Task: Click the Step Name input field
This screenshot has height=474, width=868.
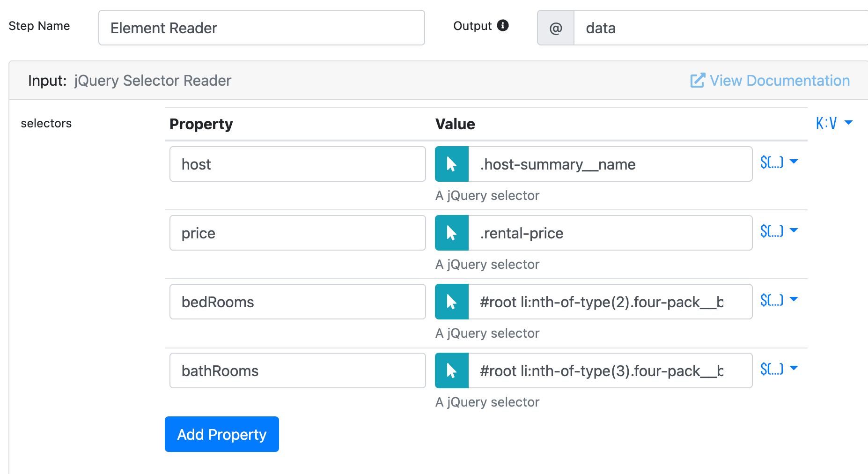Action: point(262,28)
